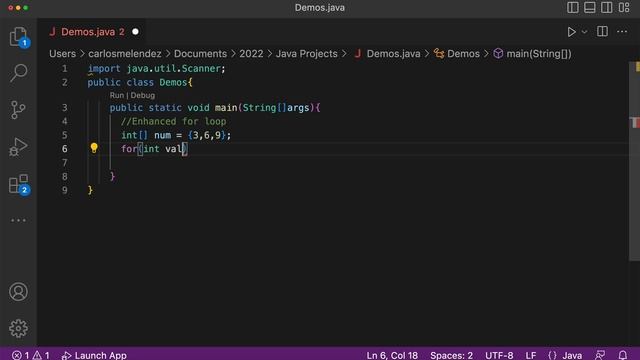The height and width of the screenshot is (360, 640).
Task: Click 'val' text on line 6
Action: tap(173, 149)
